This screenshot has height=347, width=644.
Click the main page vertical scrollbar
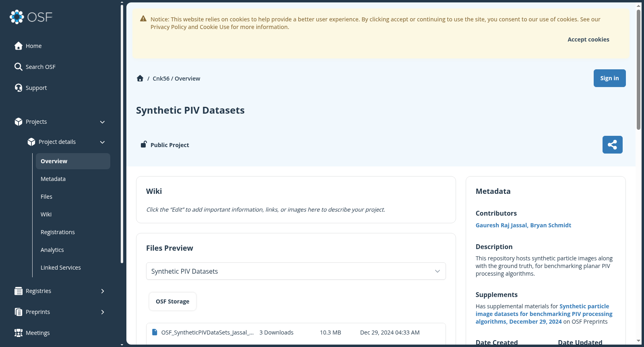click(638, 69)
